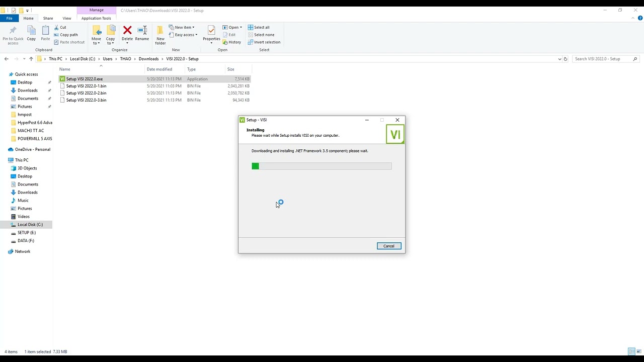Select Setup VISI 2022.0-3.bin file
The width and height of the screenshot is (644, 362).
154,100
